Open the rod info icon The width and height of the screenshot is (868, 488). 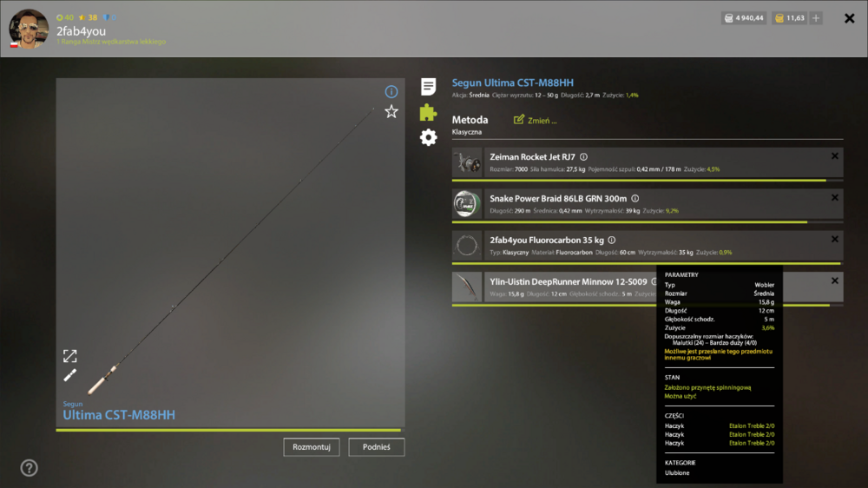click(391, 91)
